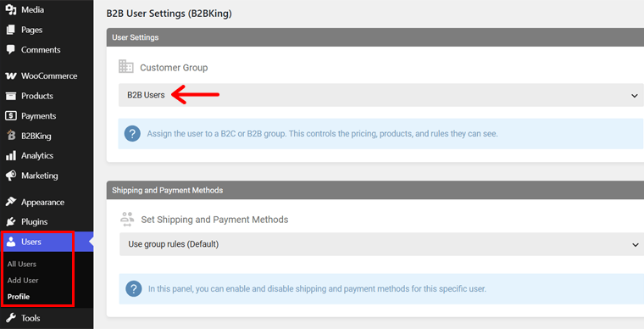Click the help icon beside shipping methods note
644x329 pixels.
pos(134,289)
